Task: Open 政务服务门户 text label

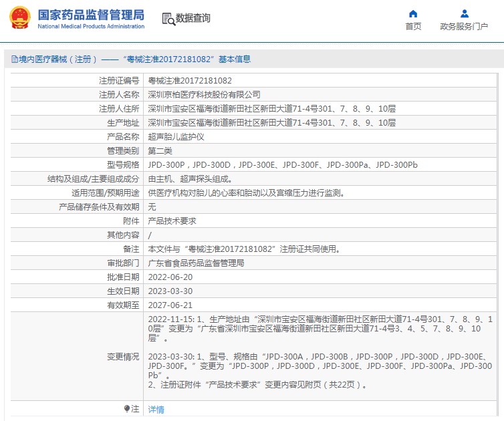Action: pos(464,27)
